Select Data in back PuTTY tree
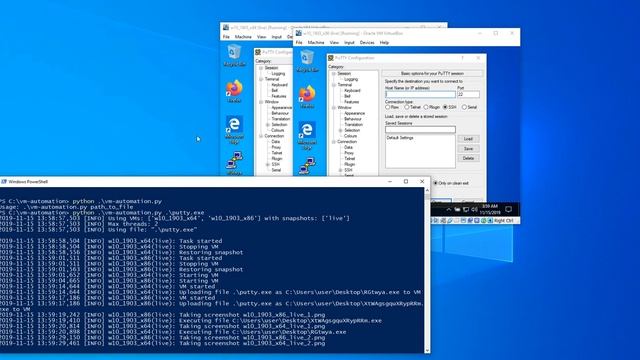 [x=276, y=142]
